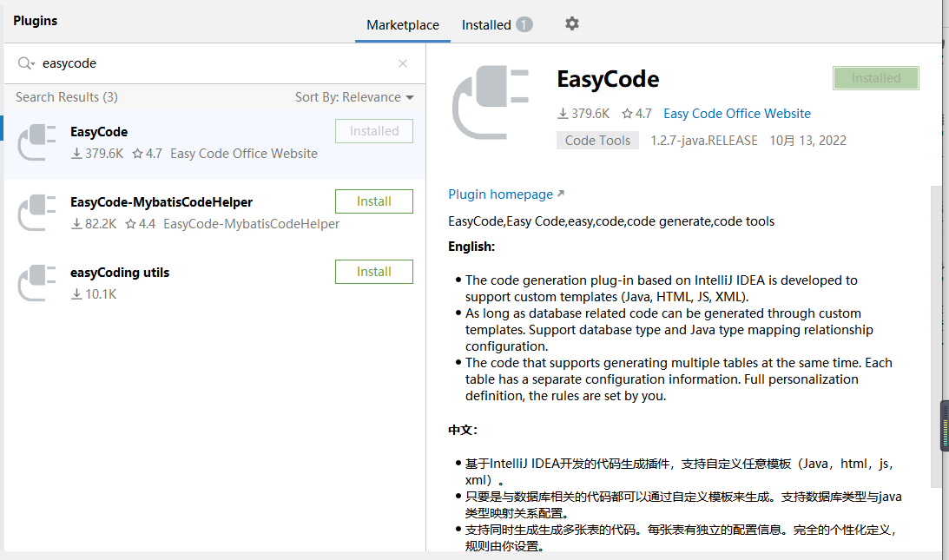Click EasyCode plugin icon in results list

coord(37,142)
